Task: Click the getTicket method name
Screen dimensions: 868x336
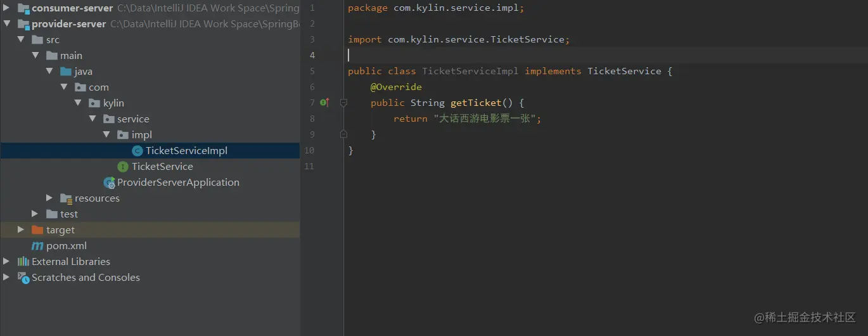Action: coord(476,103)
